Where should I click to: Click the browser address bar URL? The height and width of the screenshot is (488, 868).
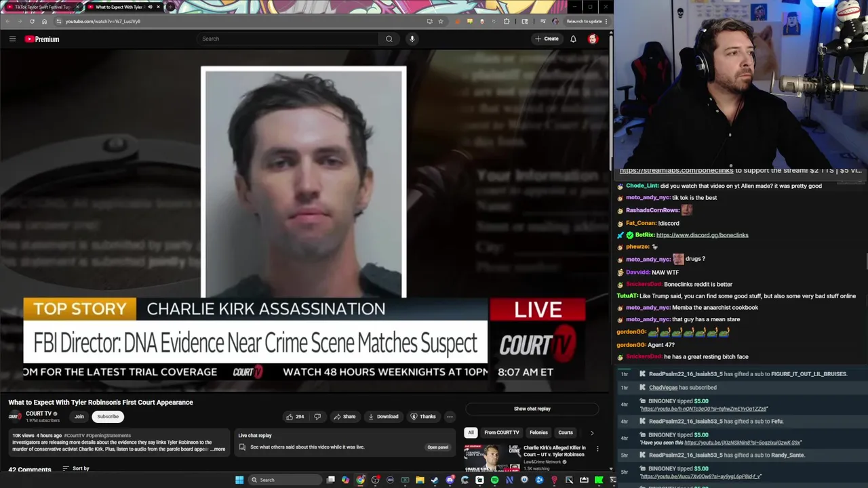tap(103, 21)
